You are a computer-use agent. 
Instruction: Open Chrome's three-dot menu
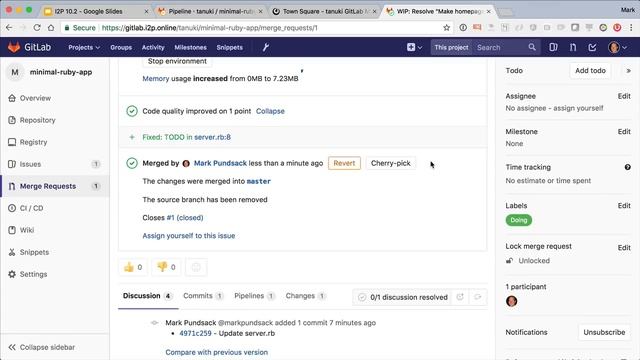[x=631, y=28]
